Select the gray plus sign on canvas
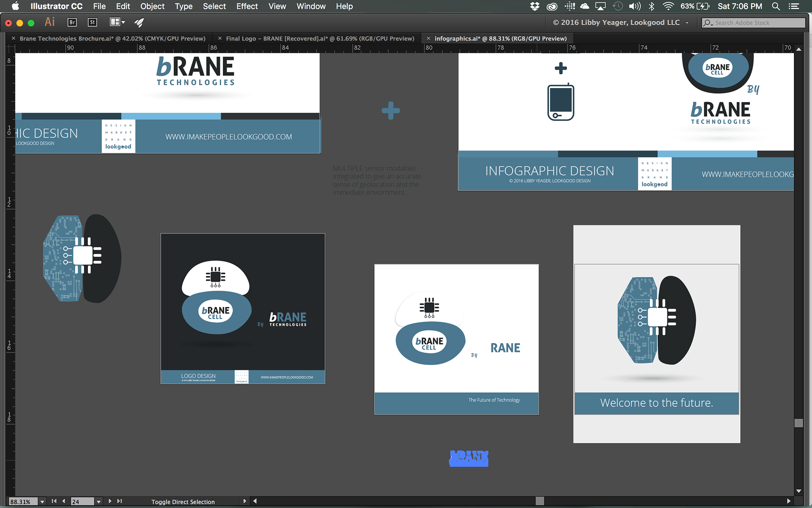 pos(391,110)
